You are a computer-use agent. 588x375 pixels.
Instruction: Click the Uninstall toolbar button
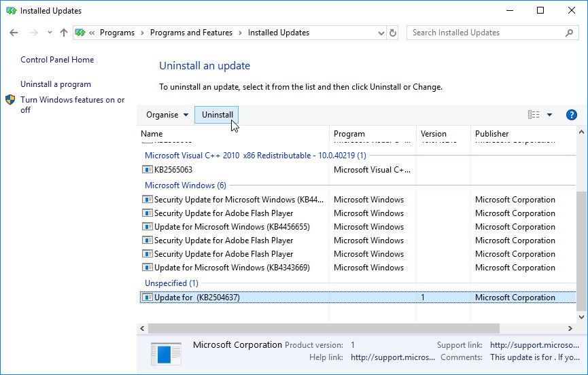point(217,115)
